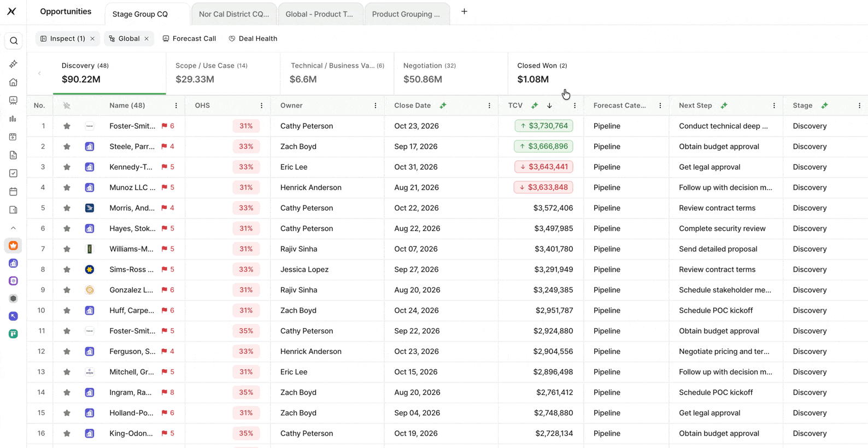The width and height of the screenshot is (868, 448).
Task: Select the Negotiation stage tab
Action: pos(451,73)
